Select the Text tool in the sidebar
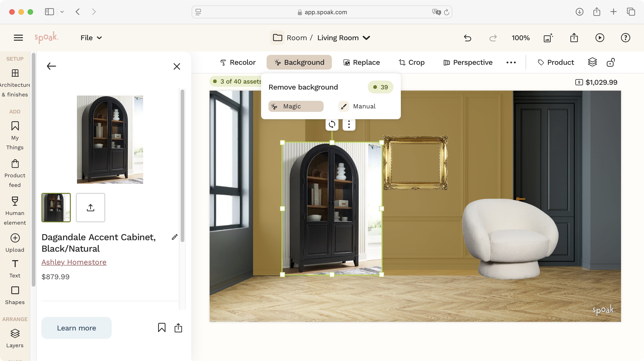Image resolution: width=644 pixels, height=361 pixels. (x=15, y=268)
